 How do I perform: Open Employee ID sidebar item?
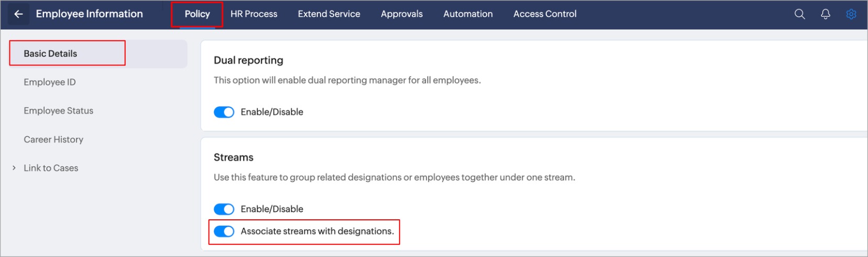50,82
